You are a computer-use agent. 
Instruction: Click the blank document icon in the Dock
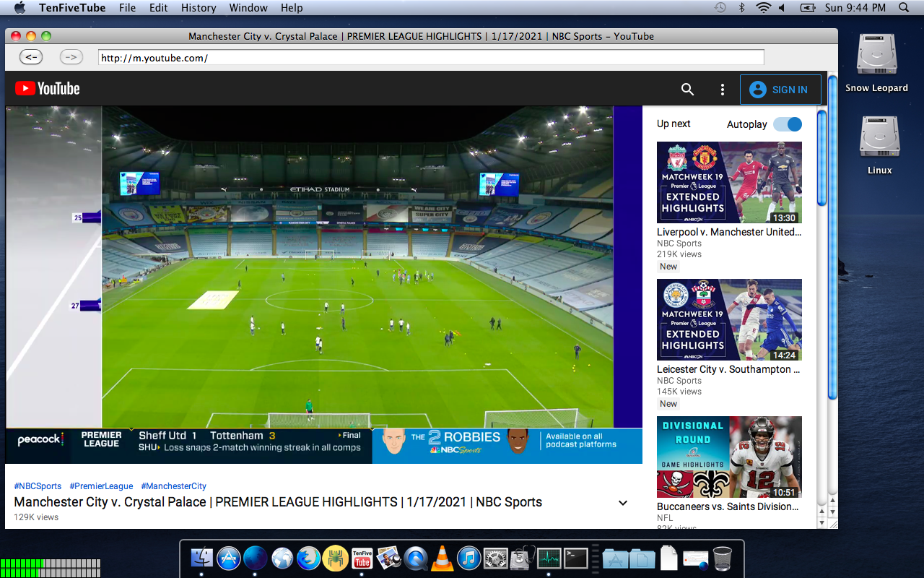pos(669,558)
